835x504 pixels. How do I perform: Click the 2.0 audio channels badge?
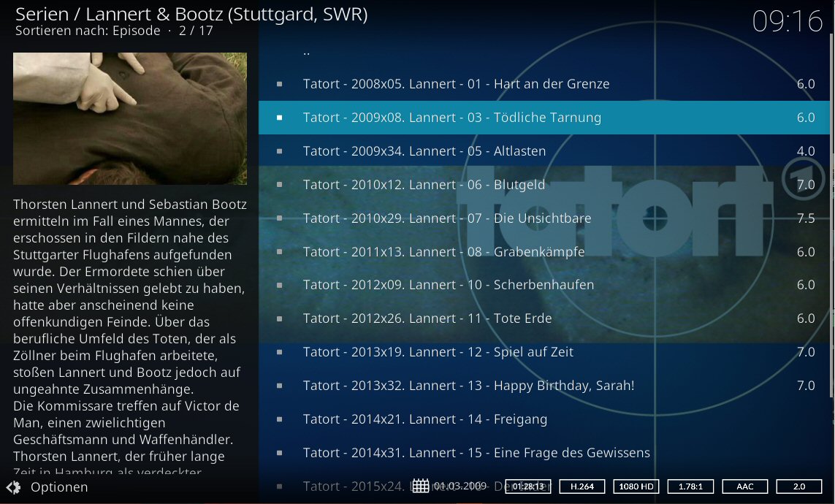point(799,486)
